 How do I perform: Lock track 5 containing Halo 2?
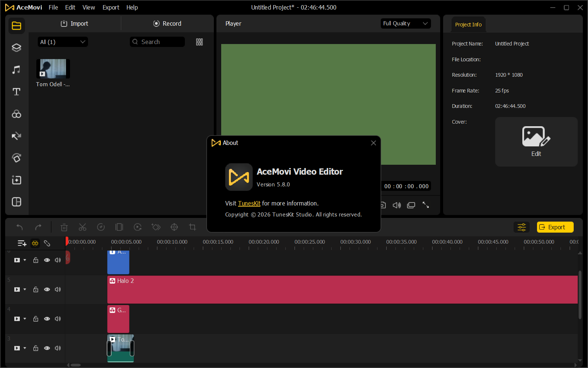(36, 289)
